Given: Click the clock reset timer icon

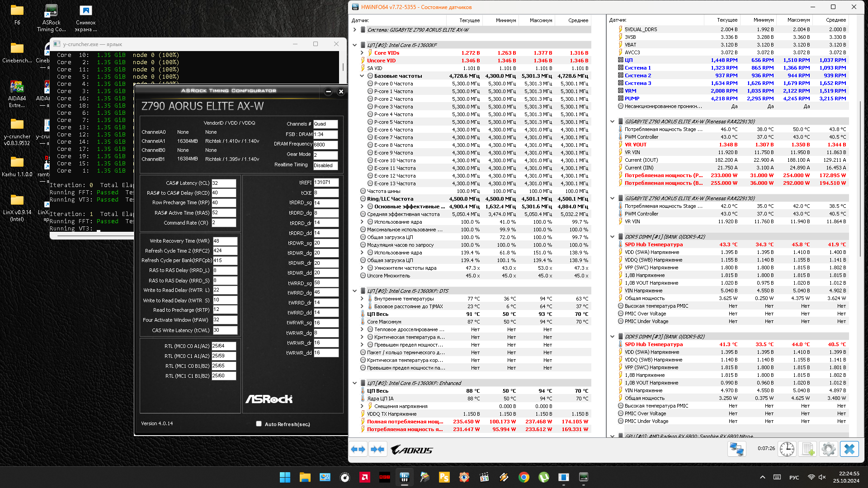Looking at the screenshot, I should (787, 449).
